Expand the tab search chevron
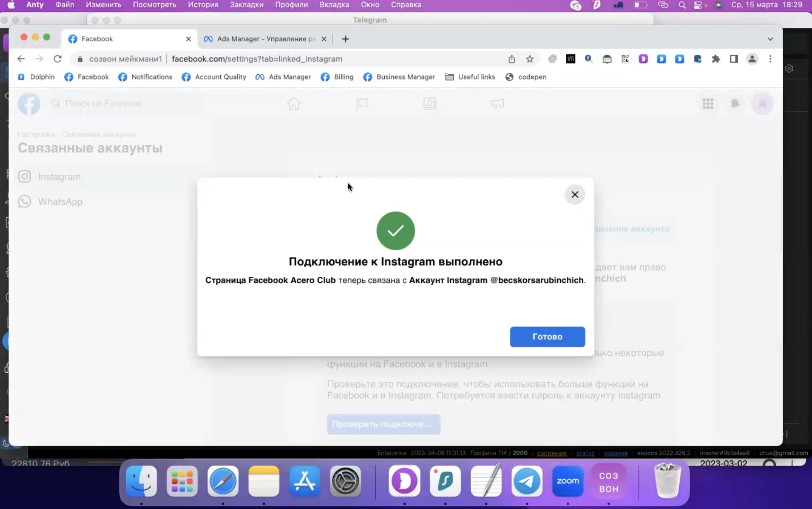812x509 pixels. [770, 39]
